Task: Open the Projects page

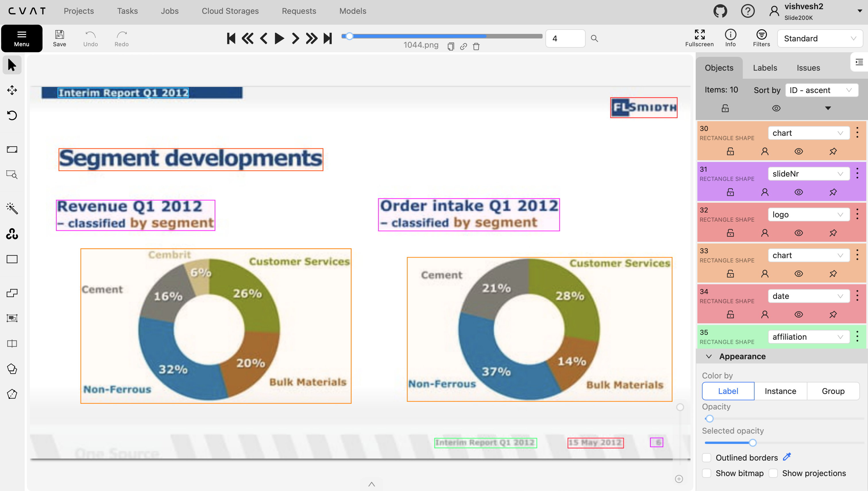Action: tap(79, 11)
